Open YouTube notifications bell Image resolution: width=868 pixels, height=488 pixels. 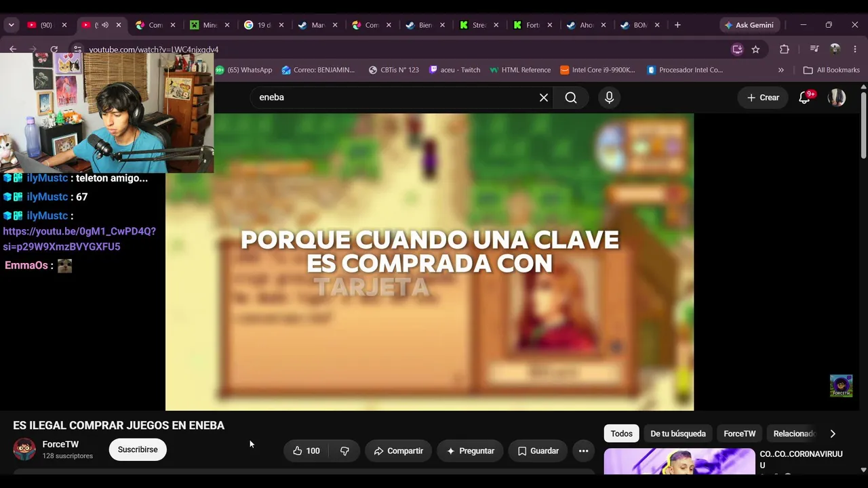[805, 98]
